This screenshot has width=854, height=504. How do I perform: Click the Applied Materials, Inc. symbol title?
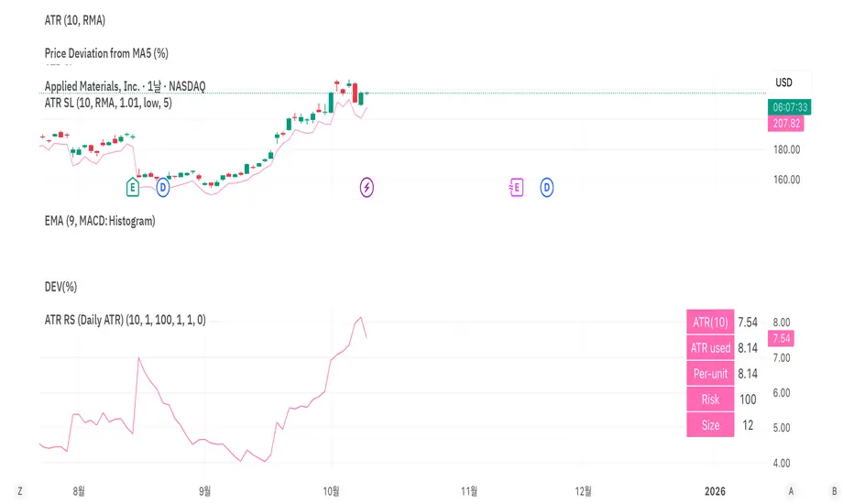[125, 86]
